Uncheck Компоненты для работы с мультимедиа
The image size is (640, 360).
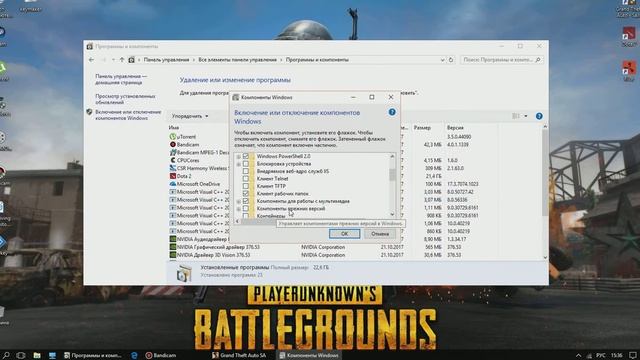(246, 201)
